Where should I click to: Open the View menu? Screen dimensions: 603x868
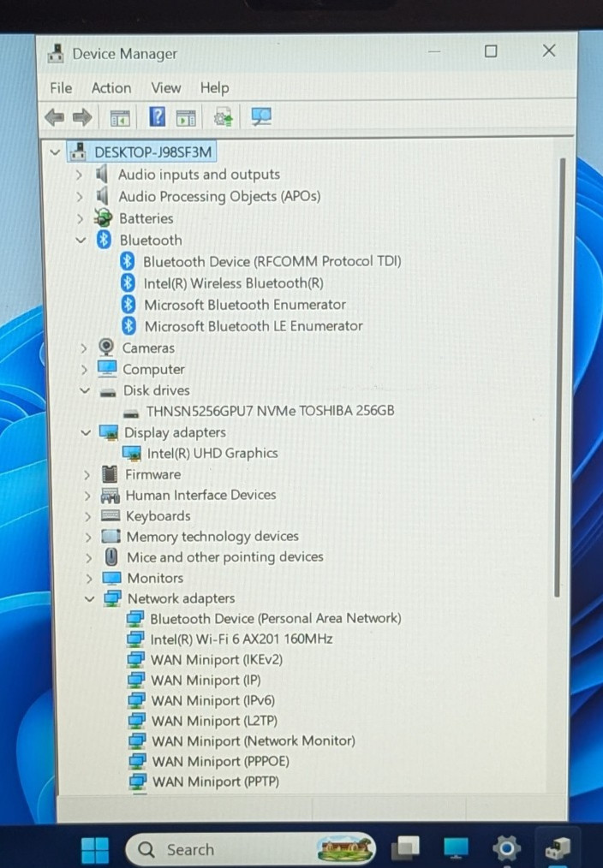click(x=165, y=88)
